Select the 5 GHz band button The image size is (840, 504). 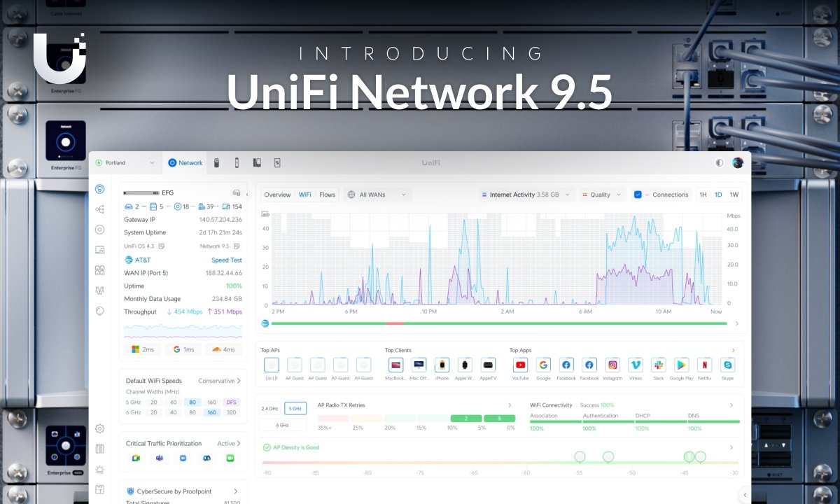(x=295, y=408)
